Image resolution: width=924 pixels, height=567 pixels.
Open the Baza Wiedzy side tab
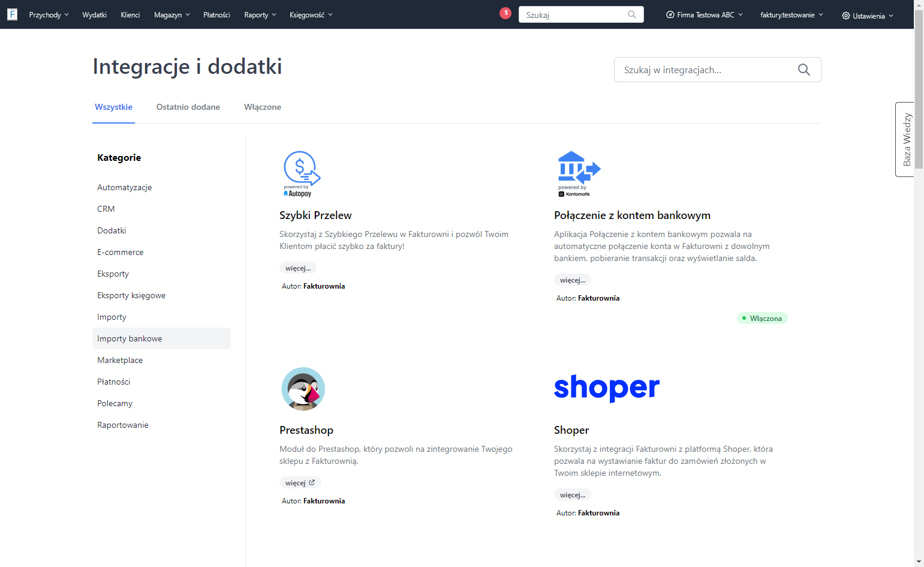click(906, 139)
